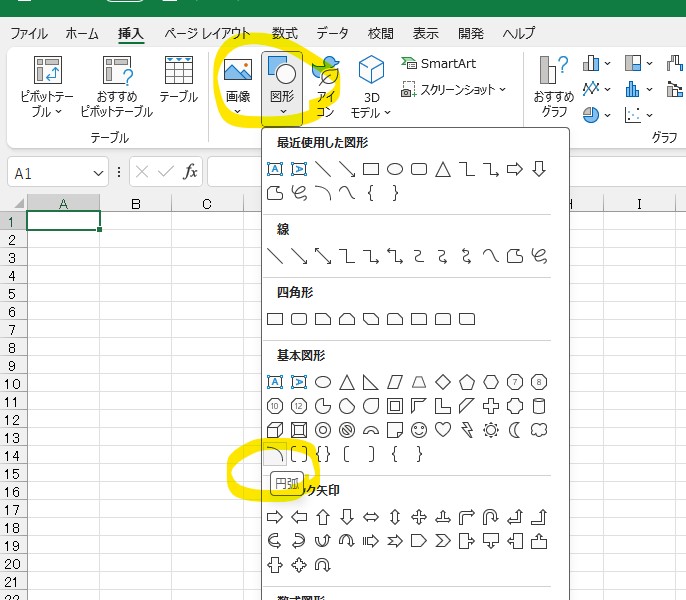Viewport: 686px width, 600px height.
Task: Select the rounded rectangle in 四角形
Action: pos(299,319)
